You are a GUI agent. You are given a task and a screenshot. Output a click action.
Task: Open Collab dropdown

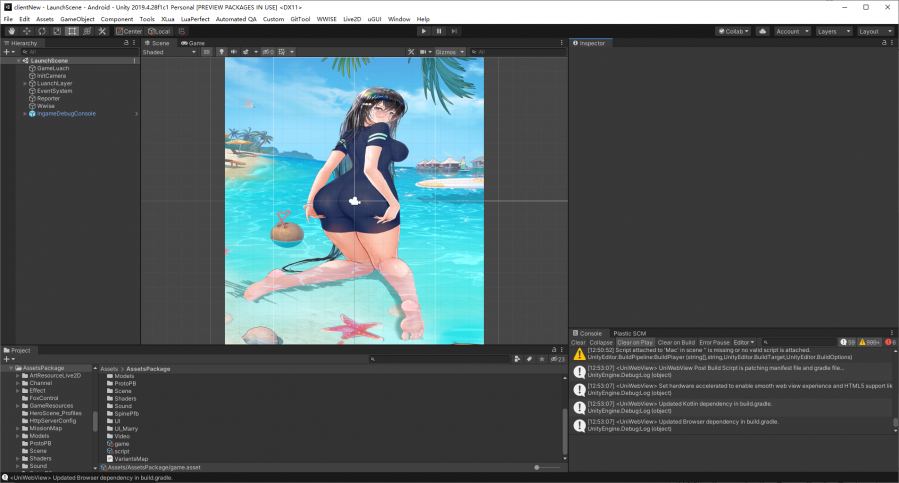(x=733, y=31)
